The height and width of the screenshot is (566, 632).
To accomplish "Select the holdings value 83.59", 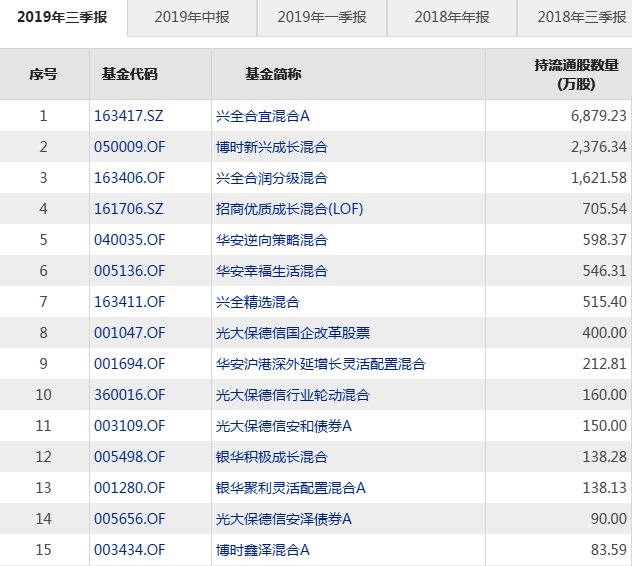I will (x=609, y=550).
